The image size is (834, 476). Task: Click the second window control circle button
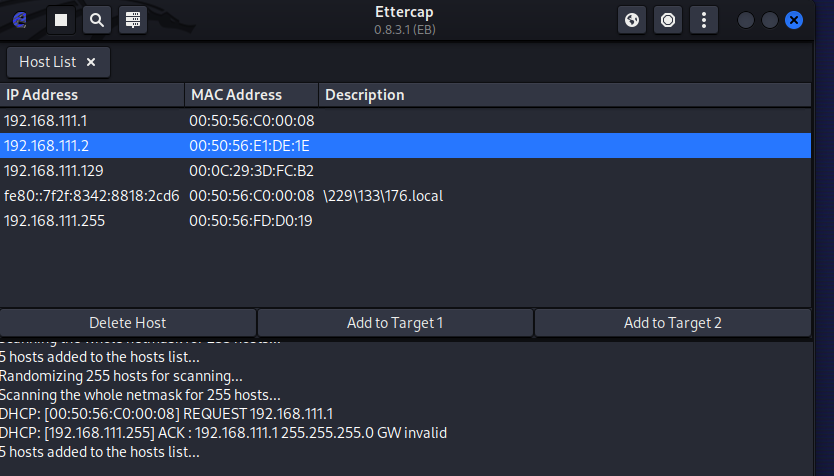coord(770,20)
